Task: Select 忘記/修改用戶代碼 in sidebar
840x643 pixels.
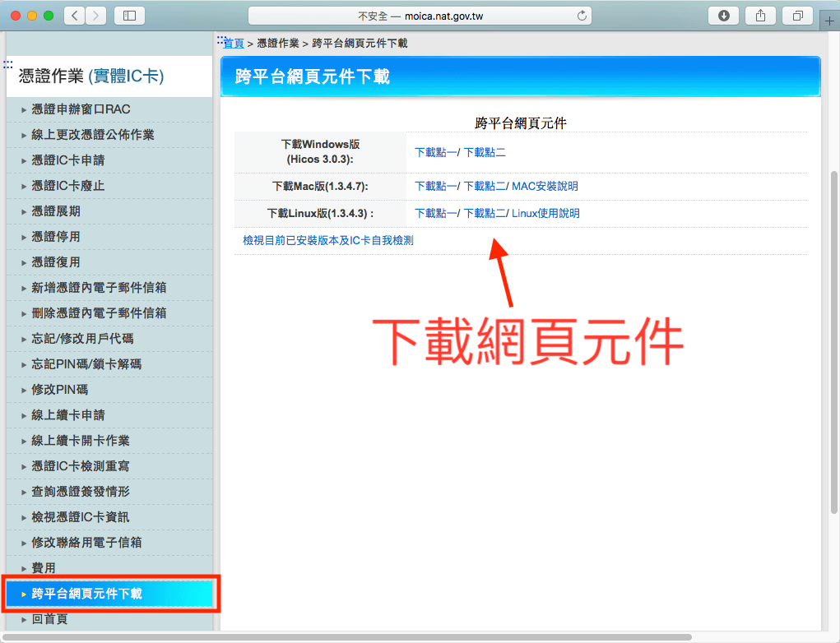Action: pyautogui.click(x=82, y=339)
